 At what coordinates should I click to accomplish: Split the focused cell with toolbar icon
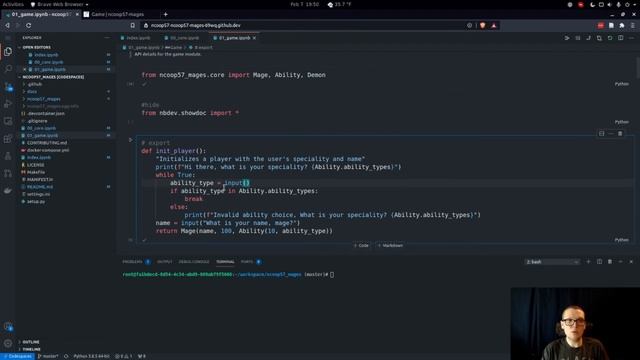(601, 133)
